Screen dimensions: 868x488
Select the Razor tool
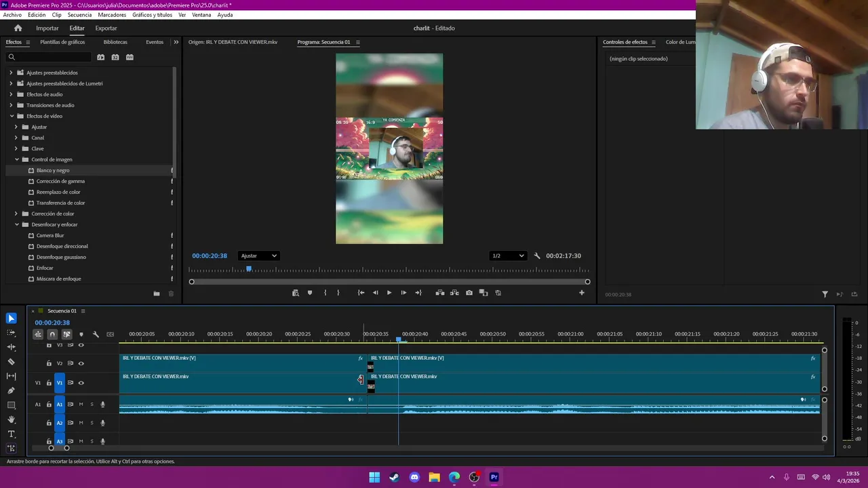point(11,361)
